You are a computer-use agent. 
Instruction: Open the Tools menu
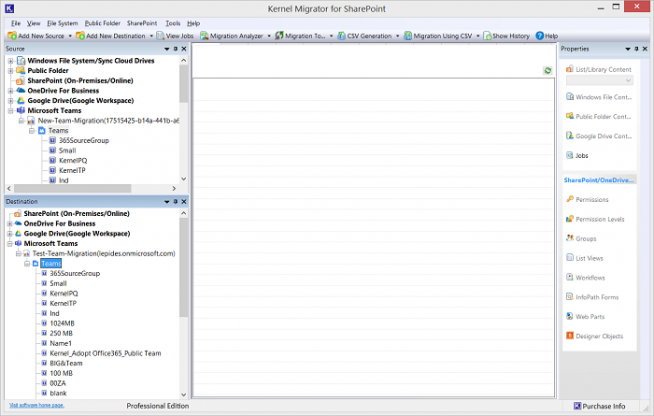[173, 22]
